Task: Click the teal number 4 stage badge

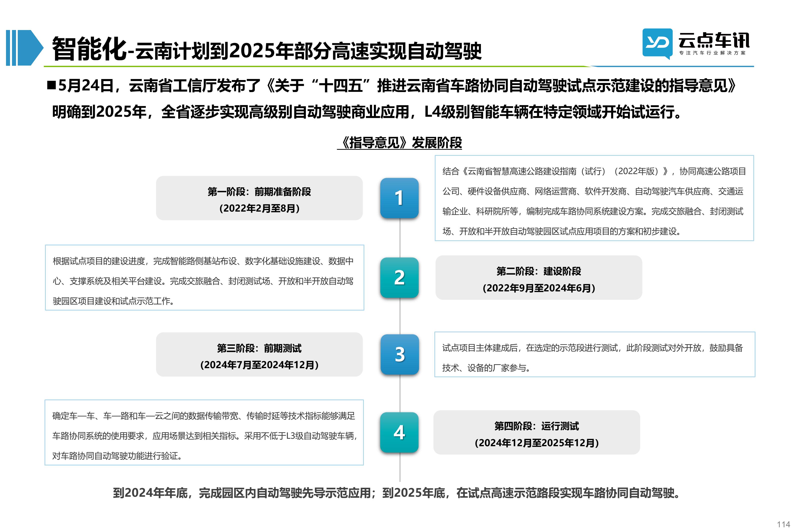Action: [x=399, y=432]
